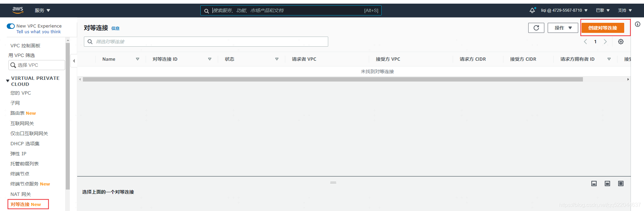Click the refresh peering connections button
Image resolution: width=644 pixels, height=211 pixels.
tap(536, 28)
